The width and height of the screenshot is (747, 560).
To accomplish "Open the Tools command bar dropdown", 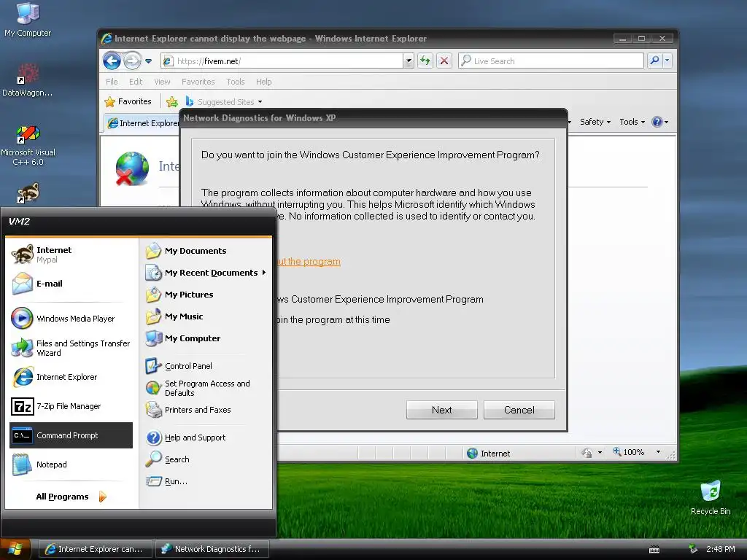I will pyautogui.click(x=632, y=122).
